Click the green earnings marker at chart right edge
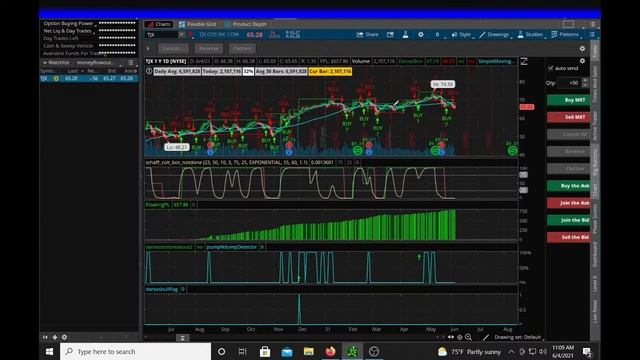Viewport: 640px width, 360px height. click(x=512, y=151)
